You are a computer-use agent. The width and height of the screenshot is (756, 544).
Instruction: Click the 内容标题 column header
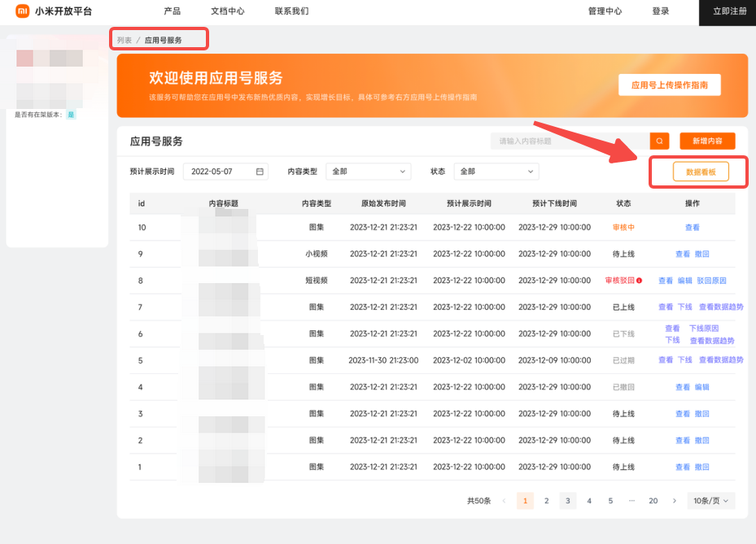[224, 203]
